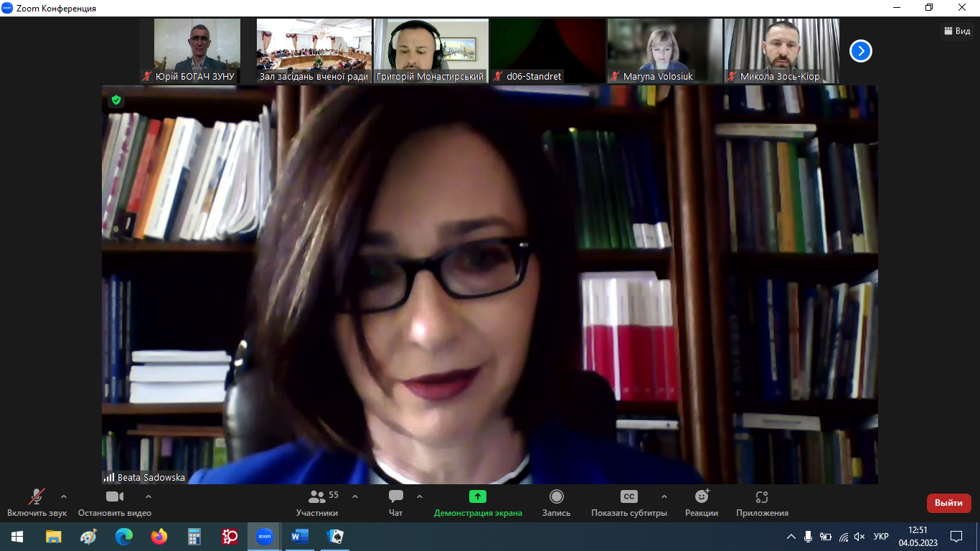Open red gear app in taskbar
Screen dimensions: 980x551
point(230,536)
